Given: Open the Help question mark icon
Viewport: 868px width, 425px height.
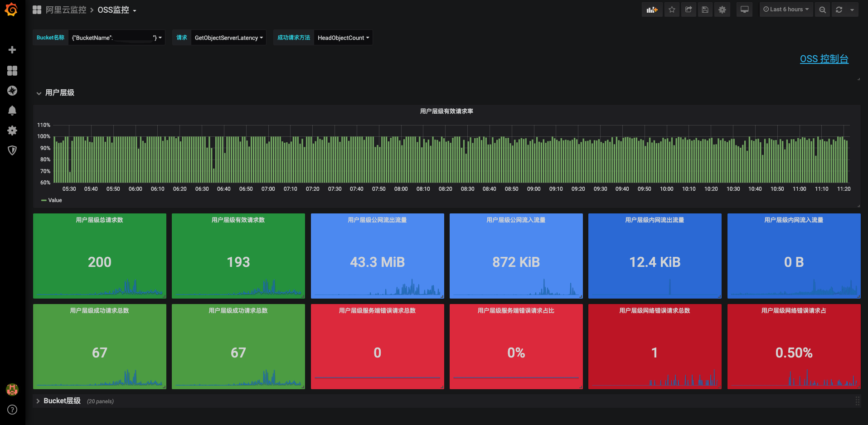Looking at the screenshot, I should [x=12, y=410].
